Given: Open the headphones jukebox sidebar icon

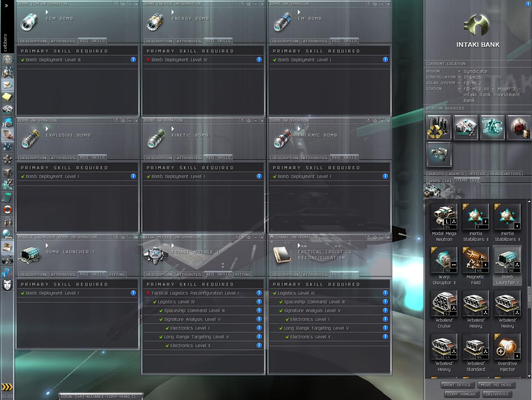Looking at the screenshot, I should 7,260.
